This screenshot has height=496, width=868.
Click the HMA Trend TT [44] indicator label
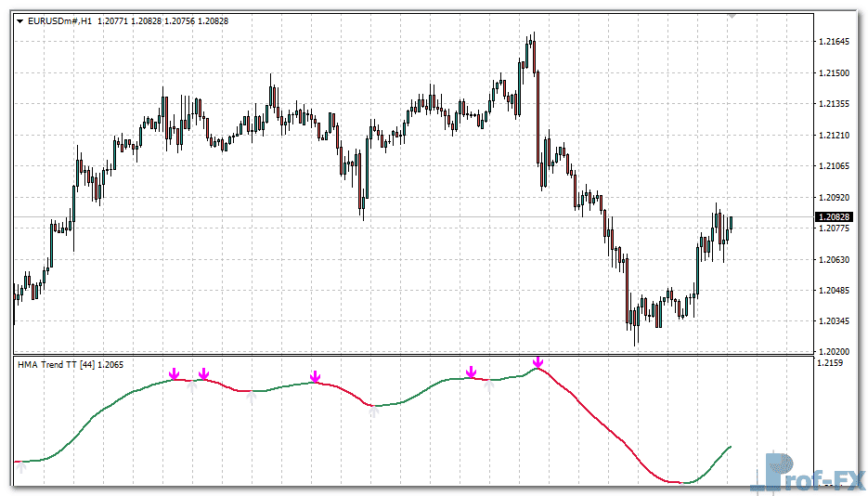click(59, 365)
